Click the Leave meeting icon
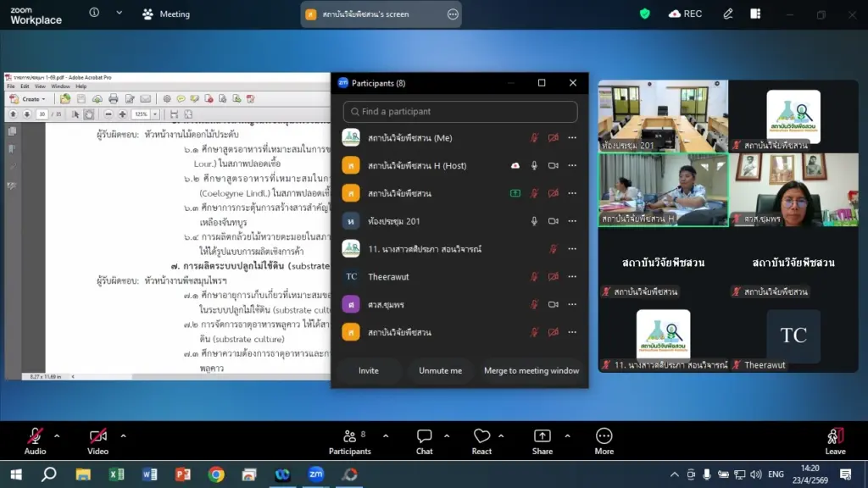 tap(835, 436)
